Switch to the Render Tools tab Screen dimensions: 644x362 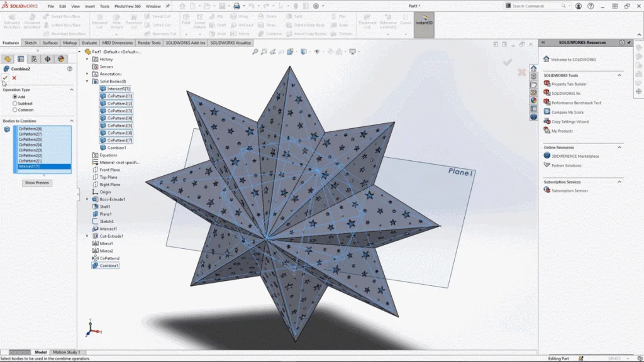(x=149, y=43)
